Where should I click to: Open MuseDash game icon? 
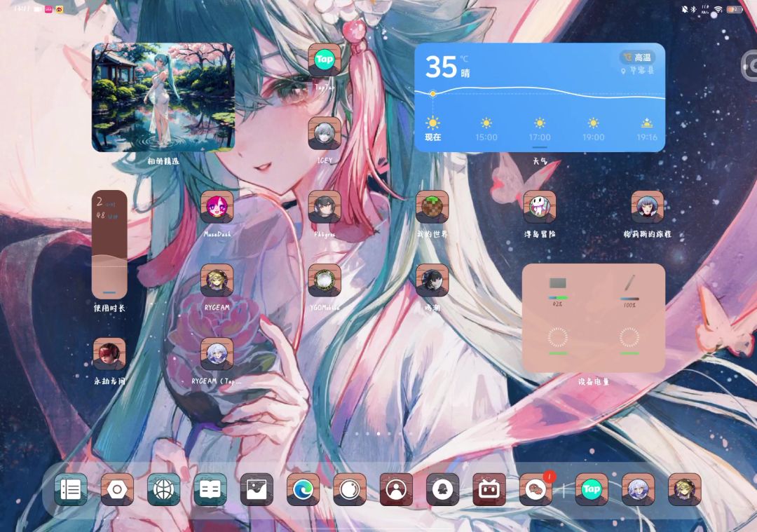pyautogui.click(x=217, y=207)
